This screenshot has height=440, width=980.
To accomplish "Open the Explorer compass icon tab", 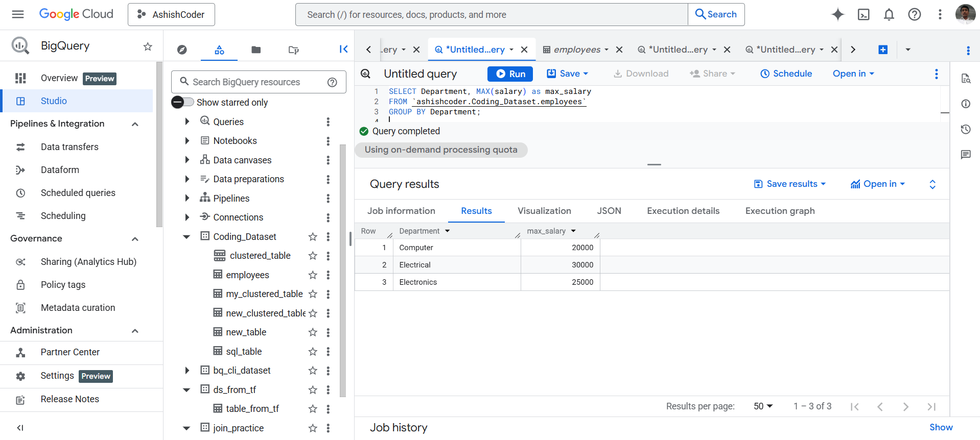I will (x=182, y=50).
